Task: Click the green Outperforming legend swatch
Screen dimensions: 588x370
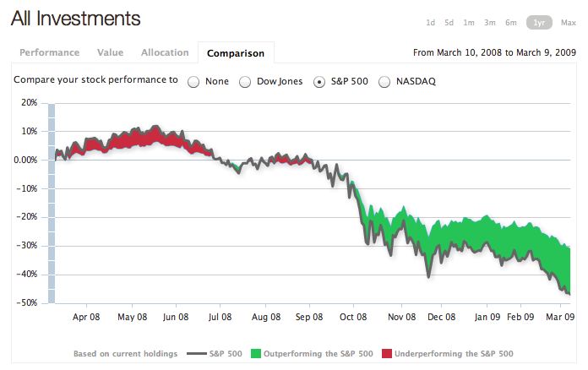Action: (257, 353)
